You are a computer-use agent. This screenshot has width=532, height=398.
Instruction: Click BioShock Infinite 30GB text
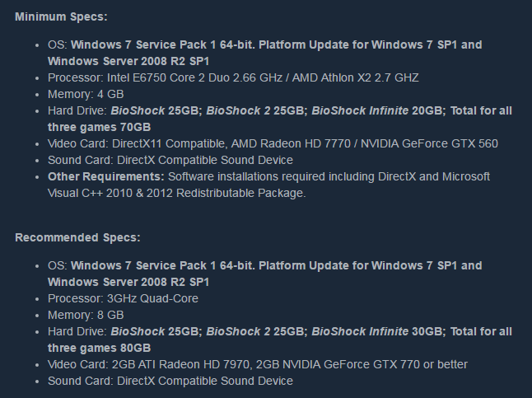point(379,331)
